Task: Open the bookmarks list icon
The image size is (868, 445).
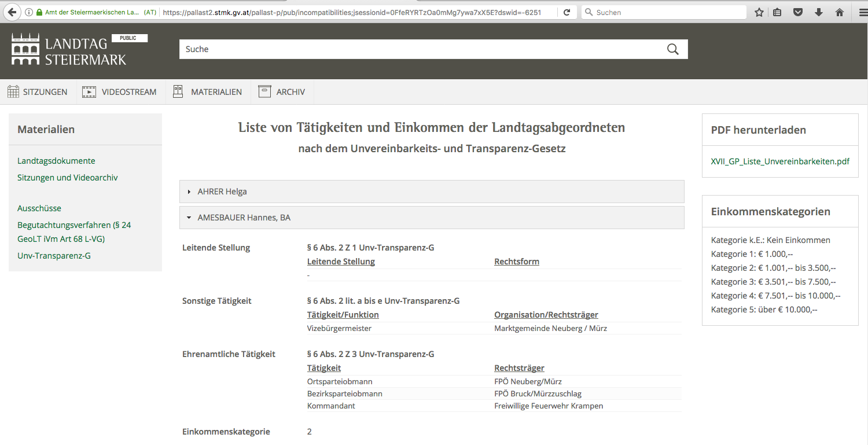Action: 777,12
